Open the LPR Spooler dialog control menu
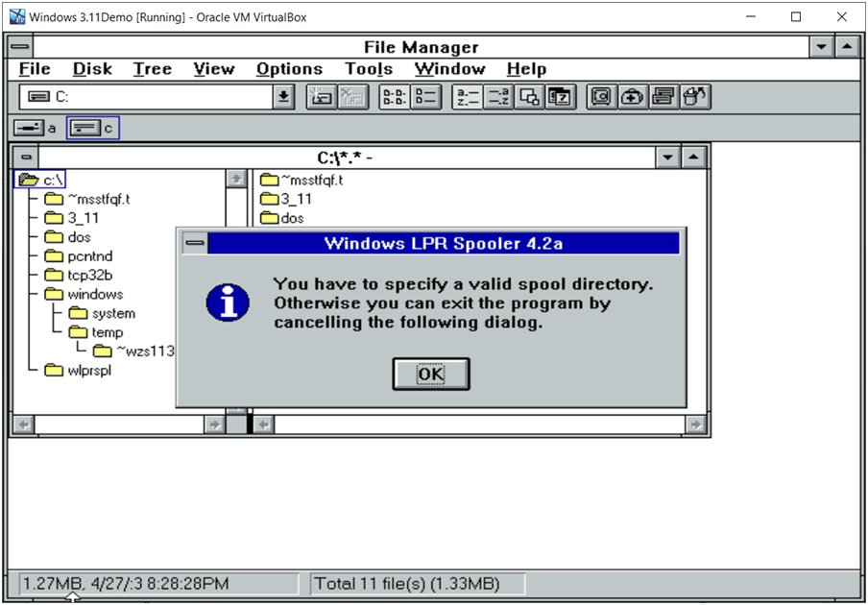 pyautogui.click(x=195, y=243)
